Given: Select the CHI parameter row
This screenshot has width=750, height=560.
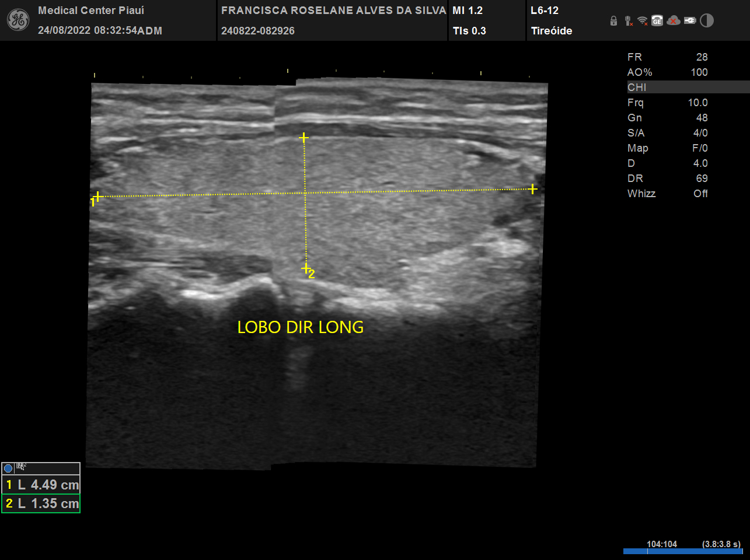Looking at the screenshot, I should (x=688, y=87).
